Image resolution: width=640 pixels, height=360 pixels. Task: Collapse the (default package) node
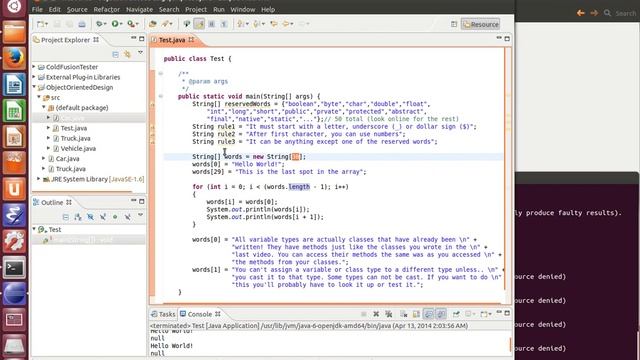pyautogui.click(x=44, y=107)
